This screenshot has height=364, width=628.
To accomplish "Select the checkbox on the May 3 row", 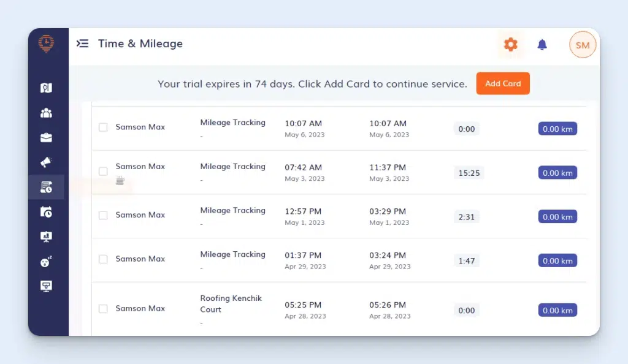I will click(103, 172).
